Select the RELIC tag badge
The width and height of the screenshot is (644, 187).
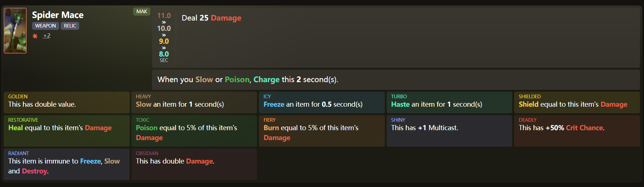tap(70, 26)
